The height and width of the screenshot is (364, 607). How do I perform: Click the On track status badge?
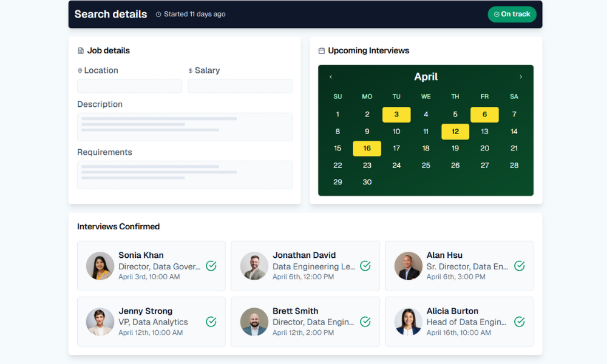[x=512, y=15]
